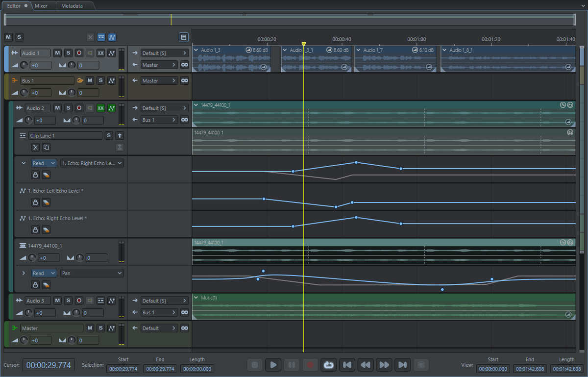The height and width of the screenshot is (377, 588).
Task: Open the Echo: Right Echo Level parameter dropdown
Action: (x=92, y=163)
